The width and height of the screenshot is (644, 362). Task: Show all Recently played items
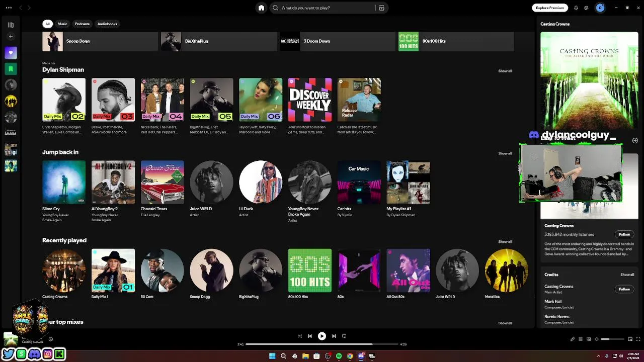click(x=505, y=242)
